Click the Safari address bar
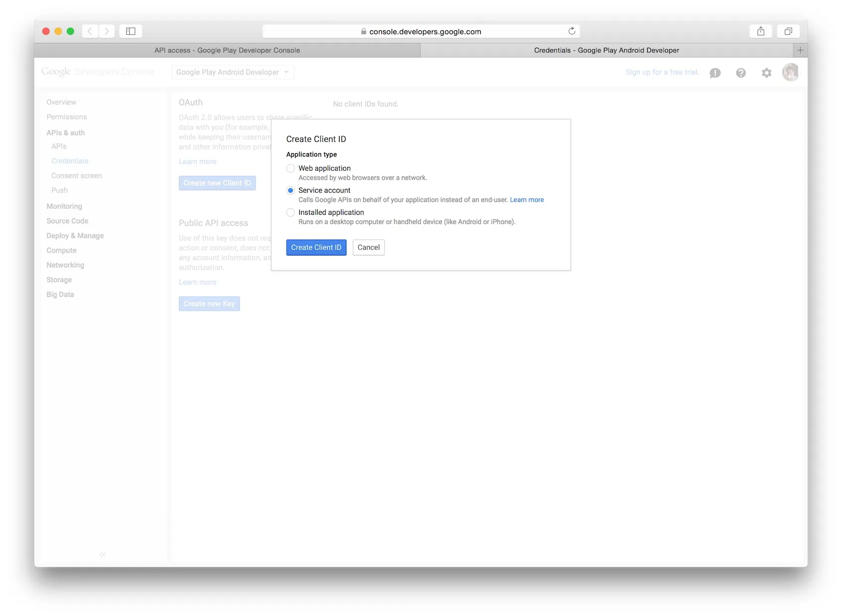The height and width of the screenshot is (616, 842). click(421, 31)
